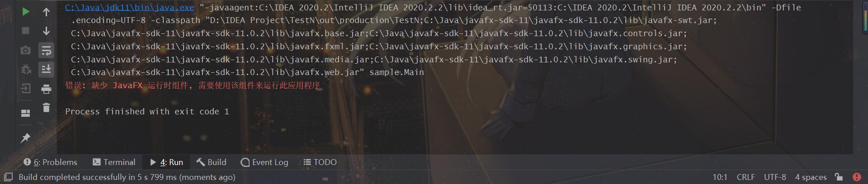Image resolution: width=868 pixels, height=184 pixels.
Task: Toggle scroll to end of output
Action: coord(46,69)
